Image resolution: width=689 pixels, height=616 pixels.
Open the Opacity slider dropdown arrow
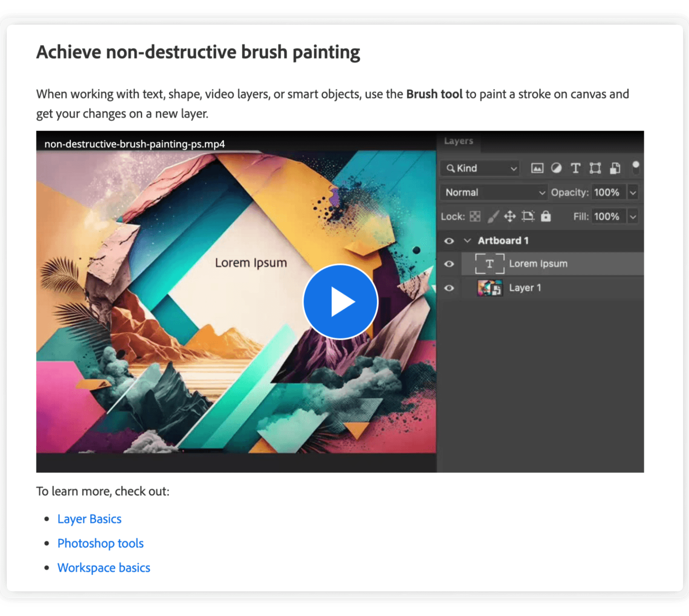[x=633, y=193]
